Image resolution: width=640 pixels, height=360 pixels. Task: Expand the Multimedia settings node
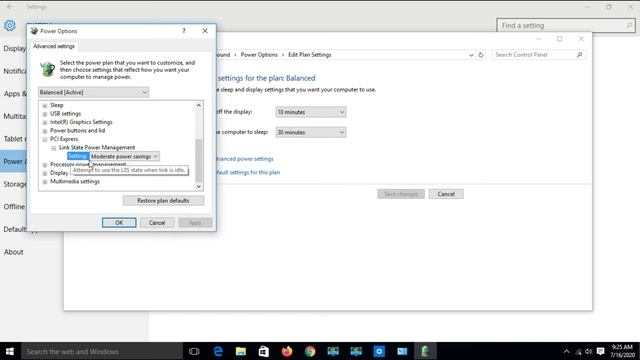(45, 182)
